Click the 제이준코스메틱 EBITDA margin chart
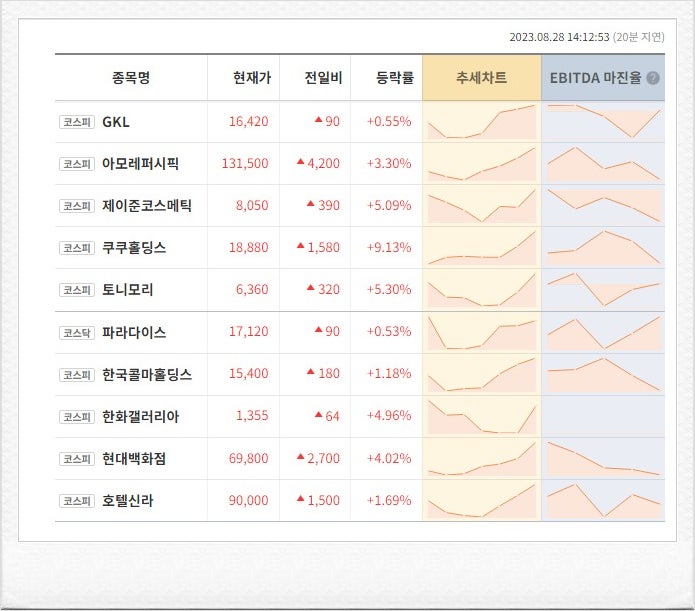695x611 pixels. 604,206
